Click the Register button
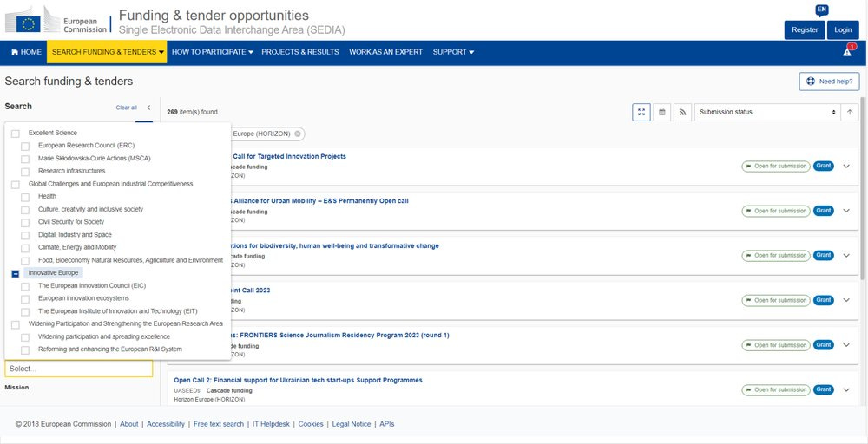This screenshot has height=444, width=868. point(805,29)
